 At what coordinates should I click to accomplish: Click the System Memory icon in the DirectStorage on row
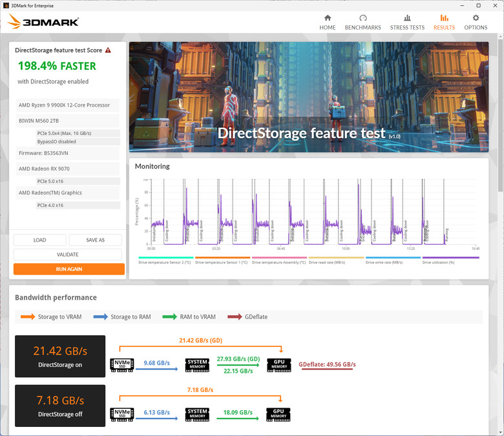click(x=197, y=365)
